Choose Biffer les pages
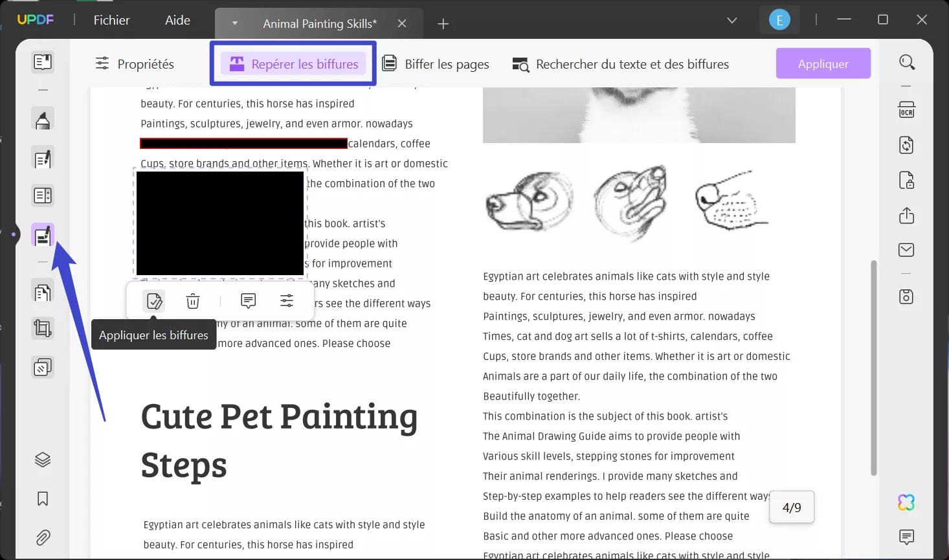This screenshot has height=560, width=949. [436, 63]
